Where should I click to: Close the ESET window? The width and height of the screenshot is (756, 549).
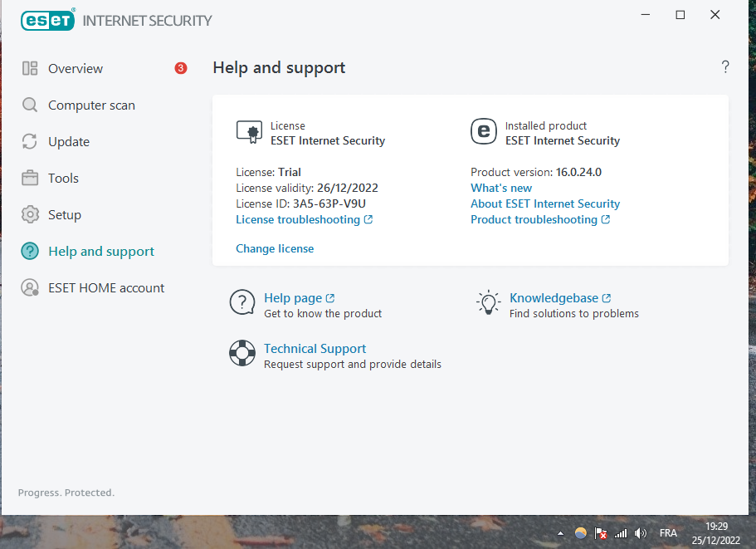click(x=715, y=15)
